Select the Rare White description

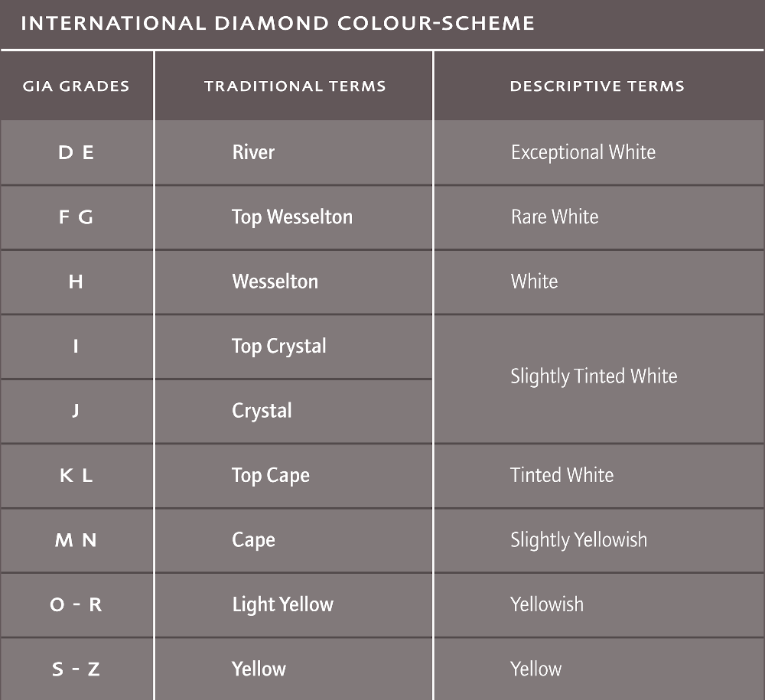[x=555, y=217]
